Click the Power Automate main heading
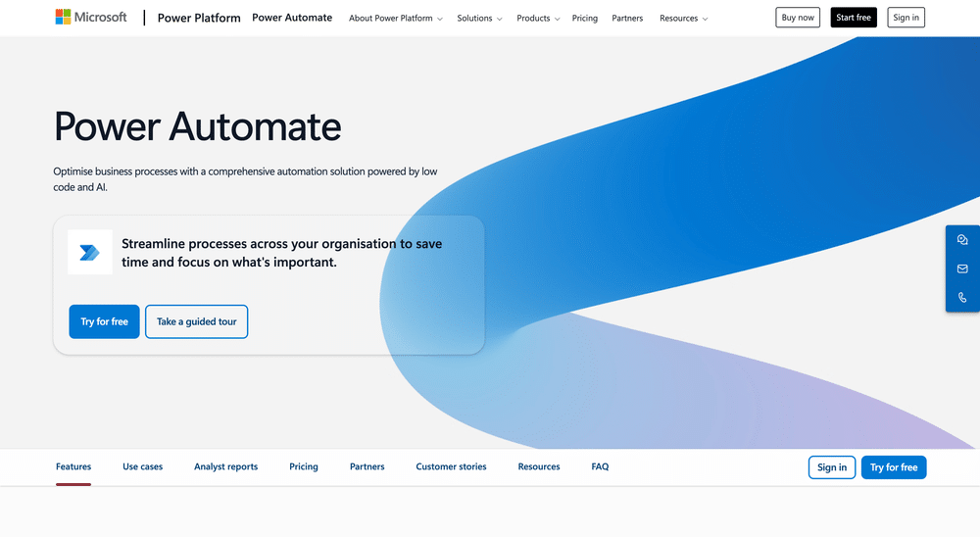Screen dimensions: 980x537 [x=198, y=127]
